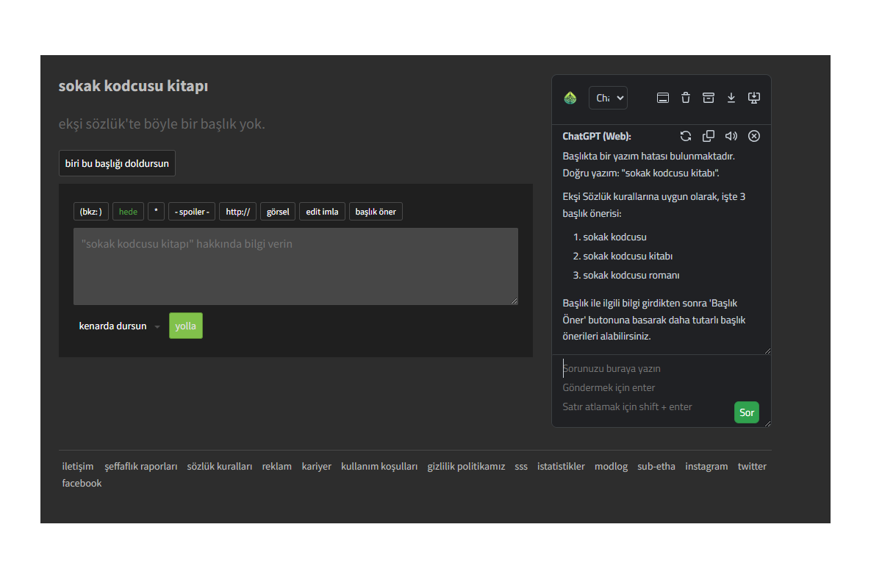Image resolution: width=882 pixels, height=588 pixels.
Task: Expand the arrow next to 'kenarda dursun'
Action: (x=157, y=326)
